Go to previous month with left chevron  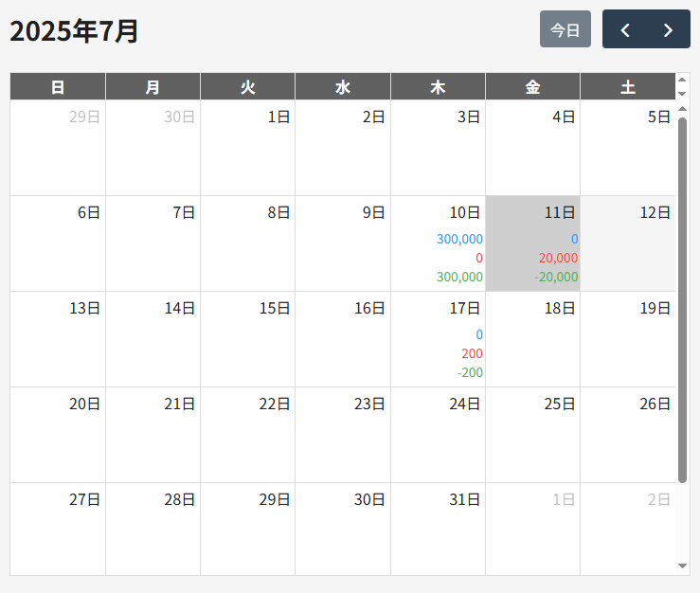tap(625, 29)
